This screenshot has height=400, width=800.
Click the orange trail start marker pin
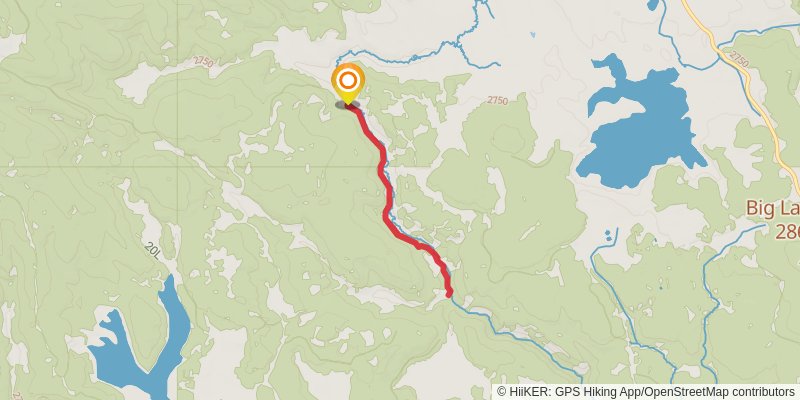click(x=347, y=84)
